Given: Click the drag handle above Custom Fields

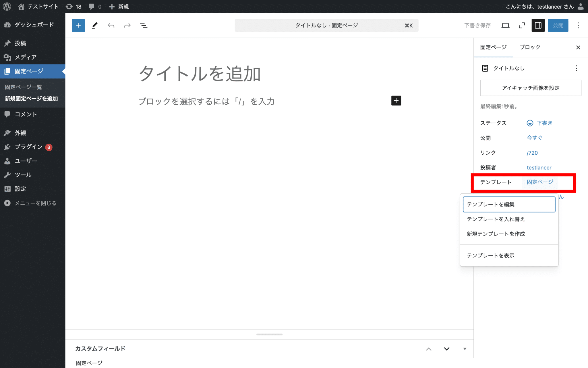Looking at the screenshot, I should coord(269,334).
